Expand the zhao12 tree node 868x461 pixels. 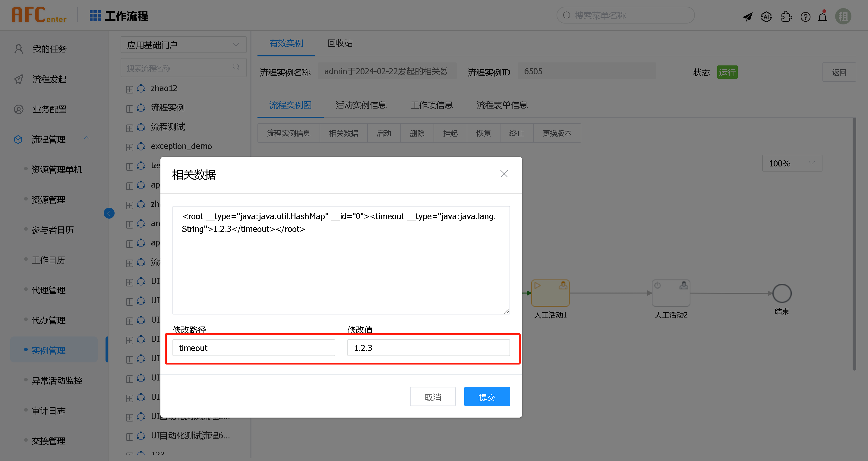129,89
